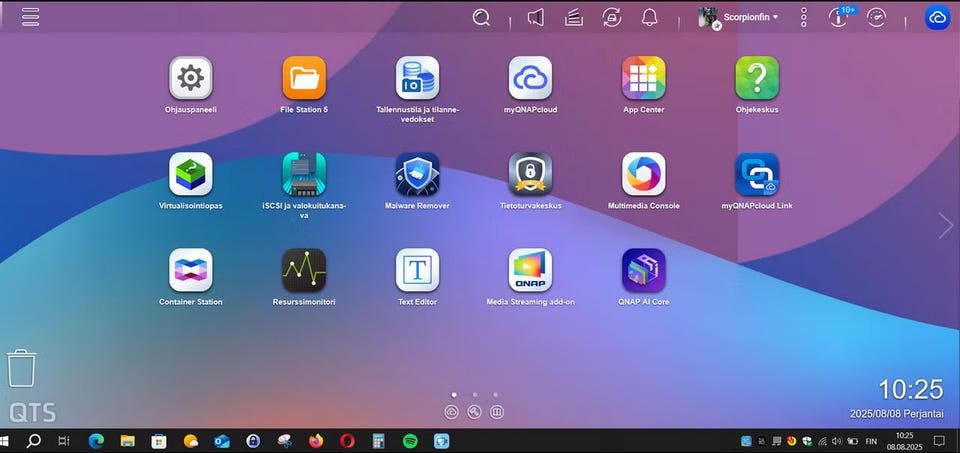960x453 pixels.
Task: Click the copyright circle icon at bottom
Action: pos(452,412)
